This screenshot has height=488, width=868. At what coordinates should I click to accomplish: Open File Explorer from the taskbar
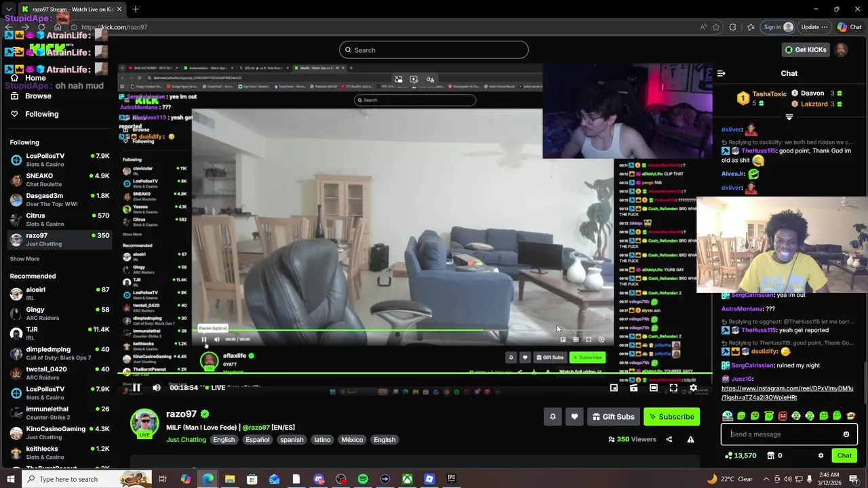pyautogui.click(x=230, y=479)
